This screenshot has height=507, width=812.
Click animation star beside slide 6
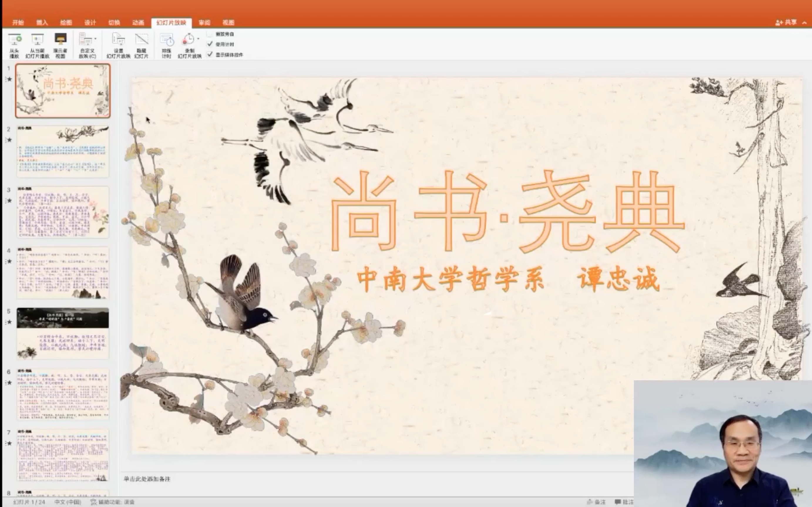tap(9, 383)
